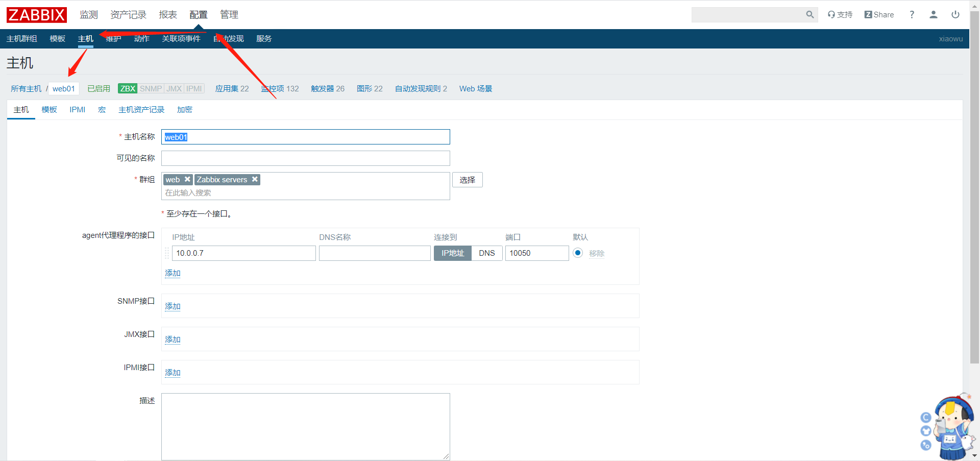Open the Zabbix Share link
Image resolution: width=980 pixels, height=461 pixels.
(879, 15)
